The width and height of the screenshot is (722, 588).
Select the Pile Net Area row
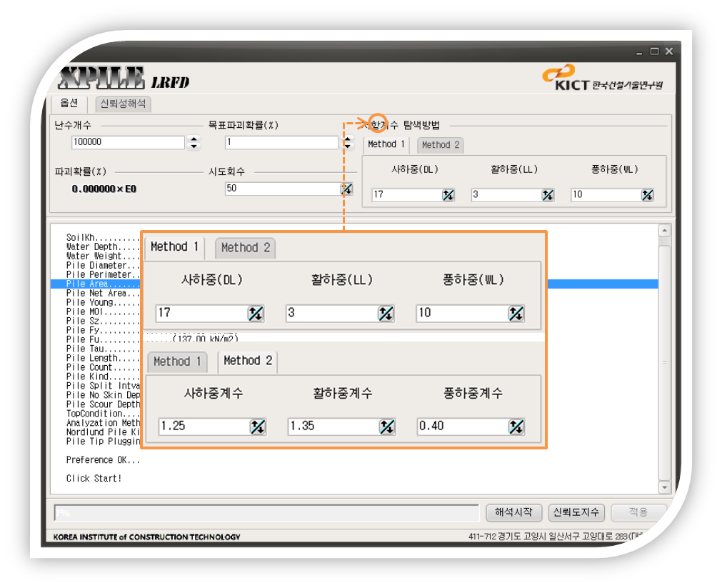pos(102,293)
